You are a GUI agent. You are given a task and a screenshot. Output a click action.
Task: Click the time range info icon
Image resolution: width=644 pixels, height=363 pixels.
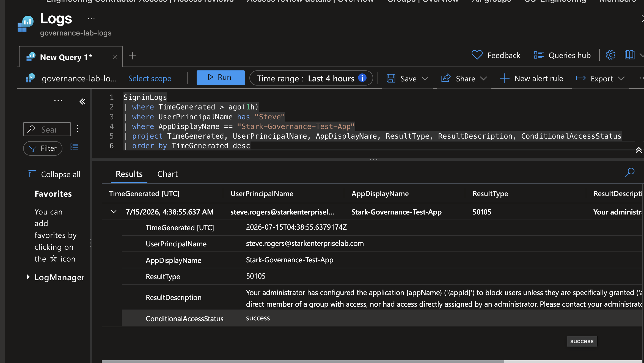(x=362, y=78)
